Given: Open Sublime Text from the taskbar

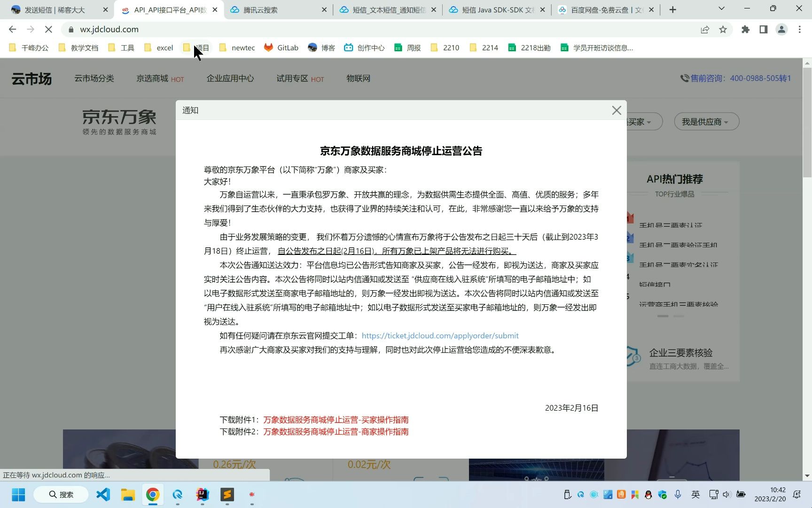Looking at the screenshot, I should click(x=227, y=494).
